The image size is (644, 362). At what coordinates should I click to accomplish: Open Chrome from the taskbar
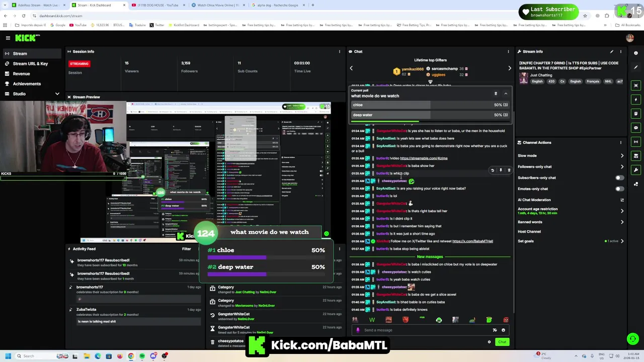click(131, 356)
